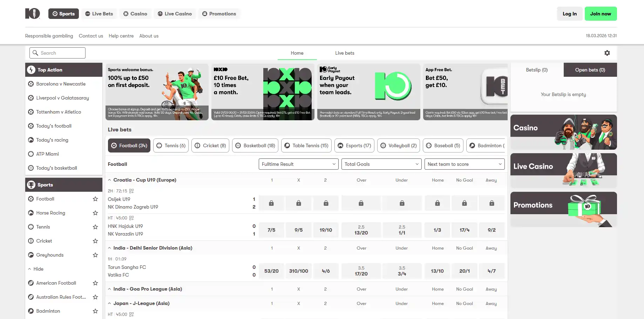Image resolution: width=644 pixels, height=319 pixels.
Task: Click the 10bet logo
Action: [33, 14]
